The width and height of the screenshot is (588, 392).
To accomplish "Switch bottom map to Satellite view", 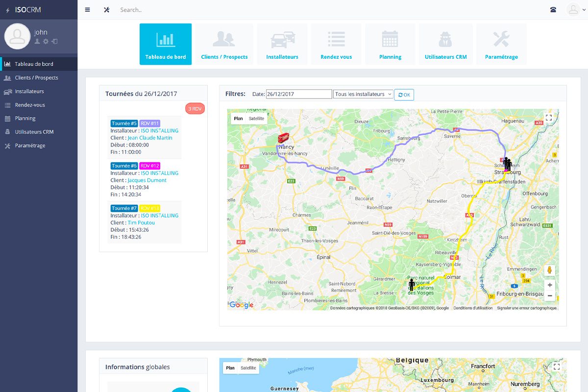I will pos(248,368).
